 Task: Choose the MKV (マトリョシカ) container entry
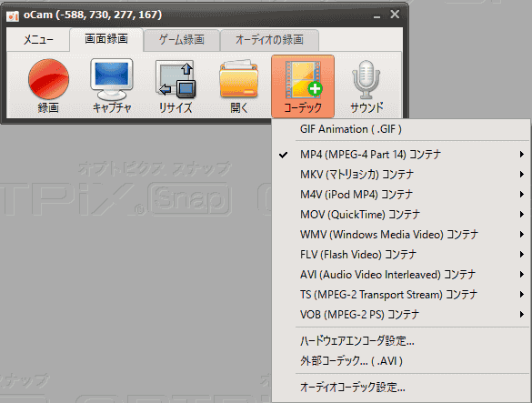(401, 175)
